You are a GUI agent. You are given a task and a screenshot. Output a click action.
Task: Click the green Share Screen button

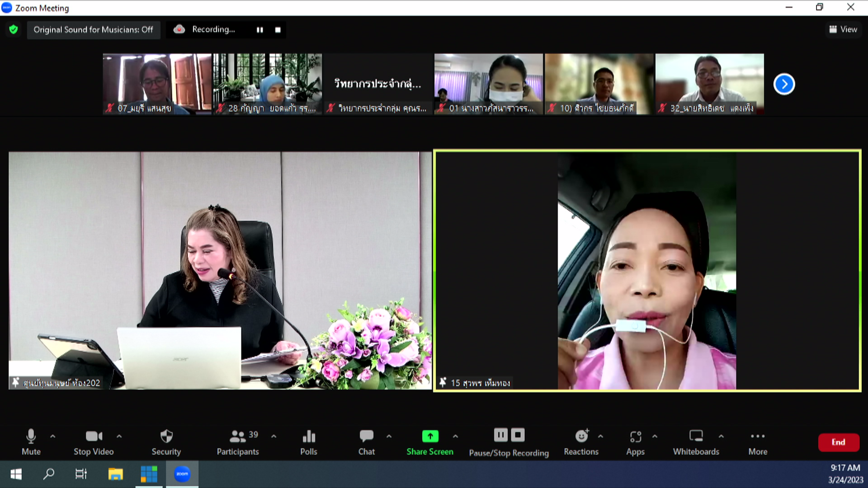(430, 442)
